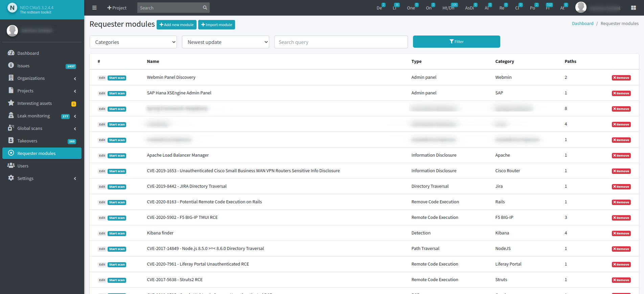Open the At counter in top bar
This screenshot has height=294, width=644.
(x=564, y=7)
